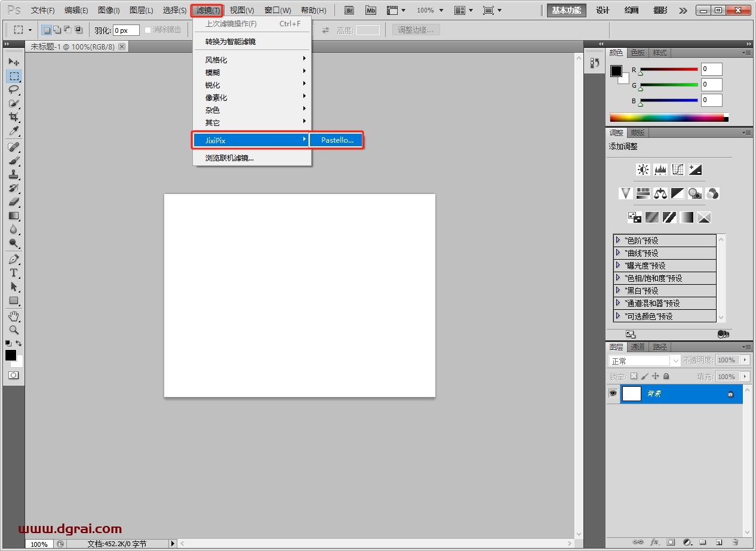Viewport: 756px width, 551px height.
Task: Select the Zoom tool in toolbox
Action: pyautogui.click(x=13, y=330)
